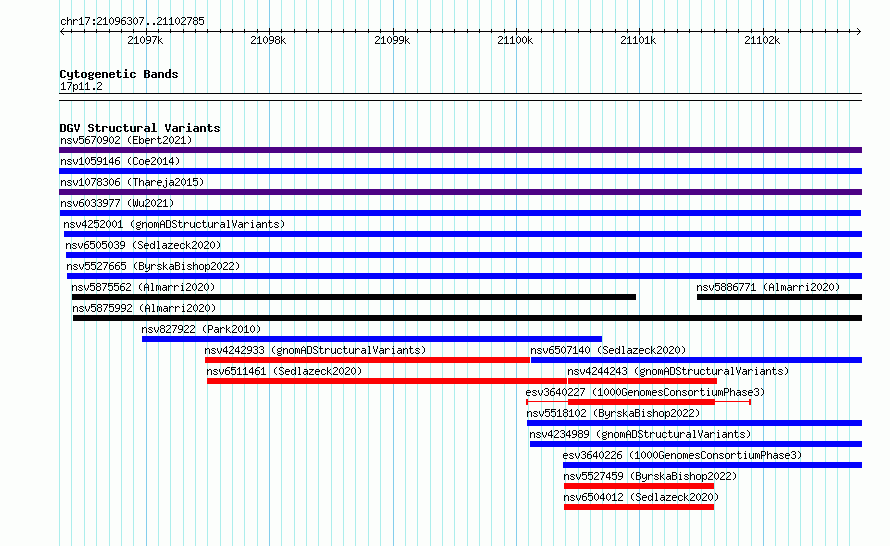The image size is (890, 546).
Task: Click the ruler's left arrowhead
Action: pyautogui.click(x=62, y=31)
